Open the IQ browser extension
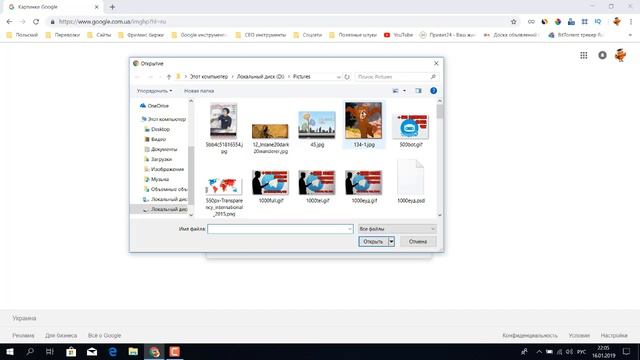Screen dimensions: 640x360 [598, 22]
